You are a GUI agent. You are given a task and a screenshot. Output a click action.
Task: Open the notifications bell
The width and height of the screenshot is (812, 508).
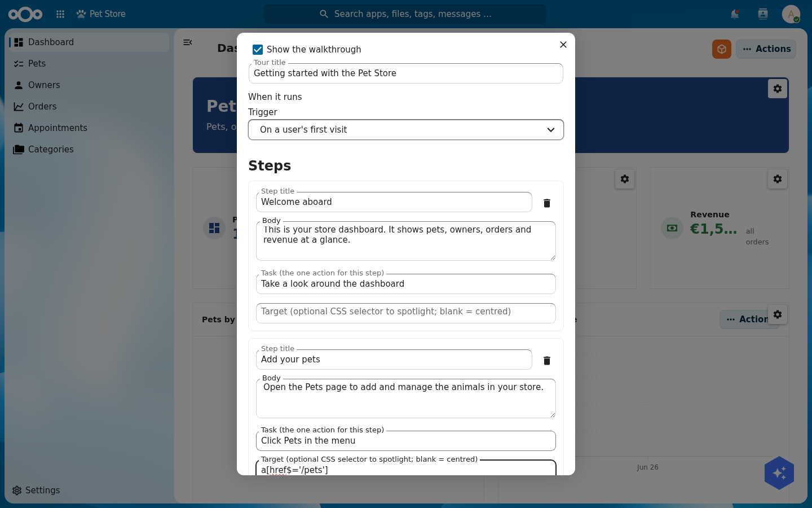(x=735, y=14)
